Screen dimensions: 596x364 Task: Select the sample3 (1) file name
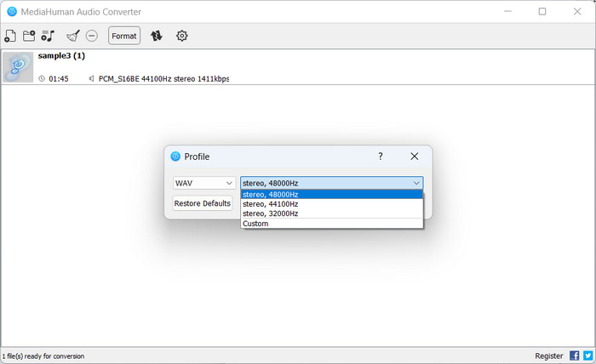coord(61,56)
